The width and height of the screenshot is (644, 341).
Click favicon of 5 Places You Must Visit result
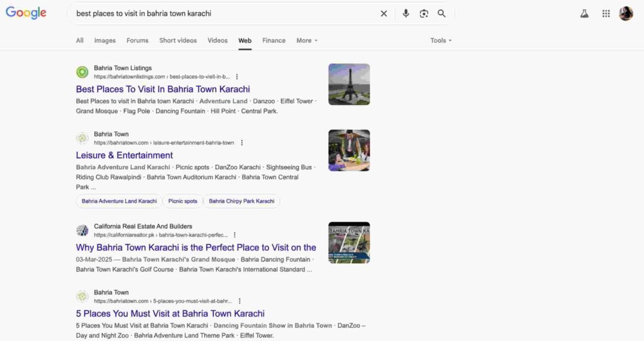coord(82,296)
